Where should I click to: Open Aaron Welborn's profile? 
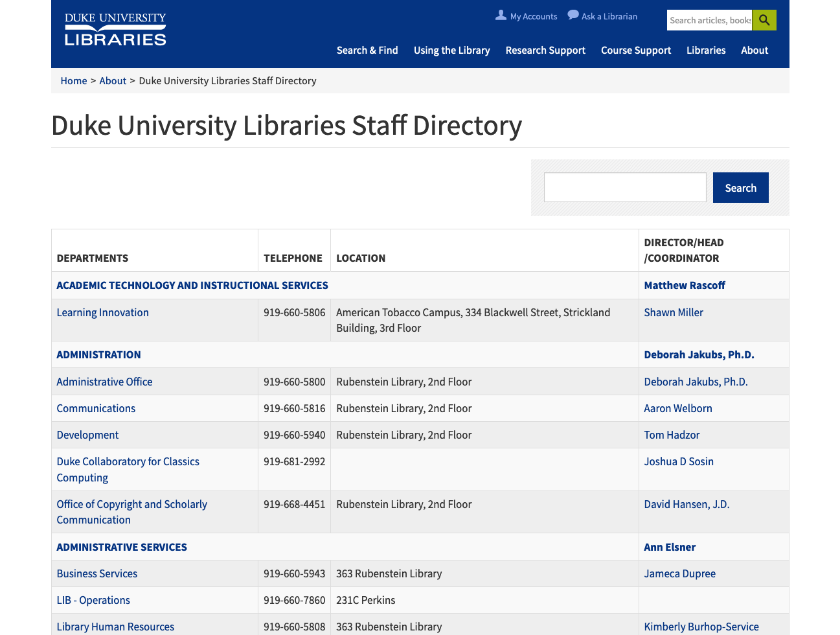(x=678, y=408)
